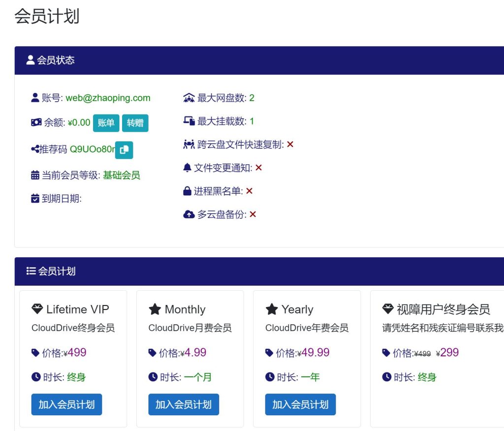Click the crossed-out ¥499 original price
The width and height of the screenshot is (504, 431).
point(422,354)
